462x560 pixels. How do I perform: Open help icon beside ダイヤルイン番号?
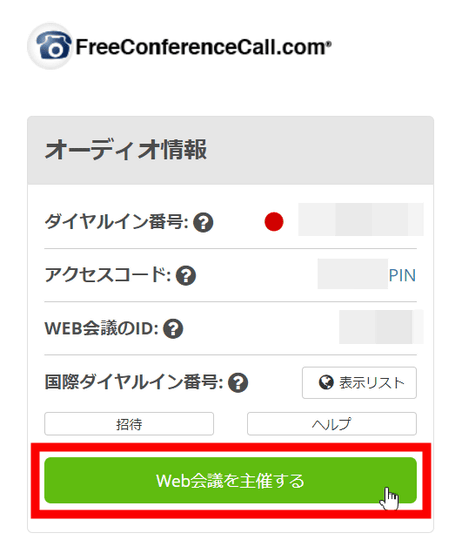click(203, 222)
